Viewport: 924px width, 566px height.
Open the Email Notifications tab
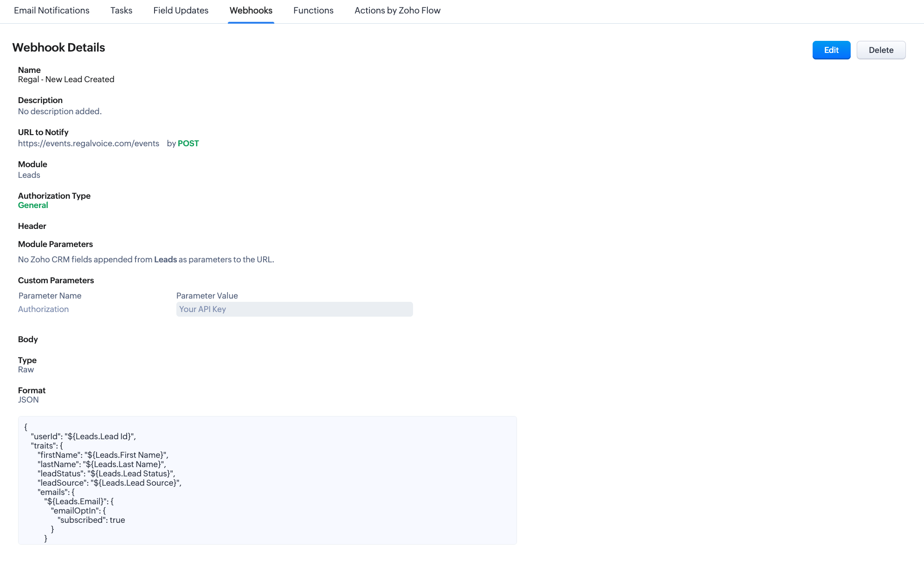point(52,10)
